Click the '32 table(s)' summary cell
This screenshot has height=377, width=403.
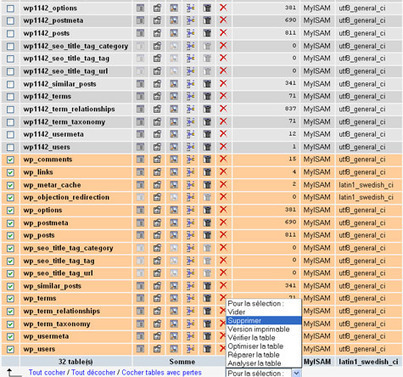click(76, 362)
